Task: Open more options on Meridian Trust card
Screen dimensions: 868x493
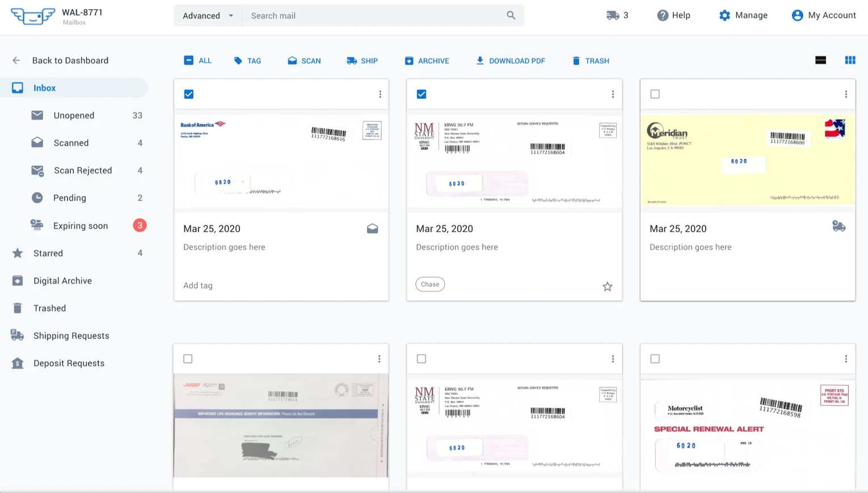Action: coord(846,94)
